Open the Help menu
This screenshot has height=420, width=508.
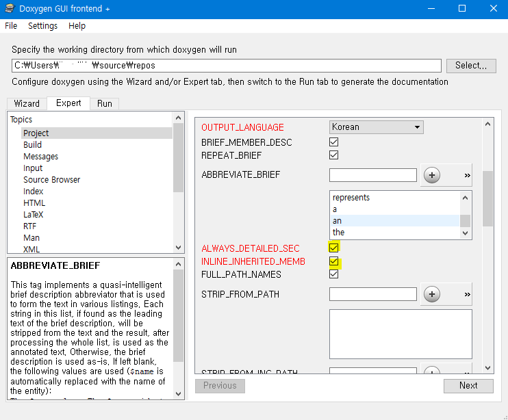pyautogui.click(x=77, y=26)
